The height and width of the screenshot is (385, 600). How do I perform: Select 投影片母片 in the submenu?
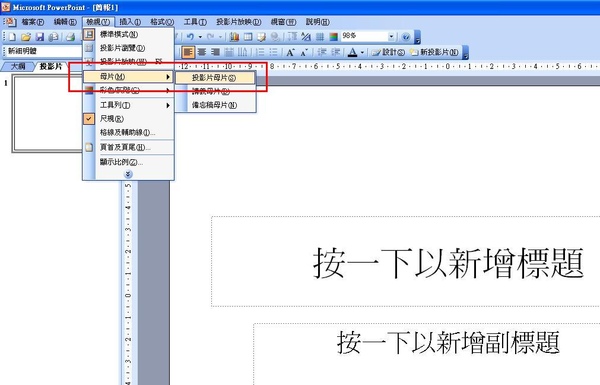point(215,78)
